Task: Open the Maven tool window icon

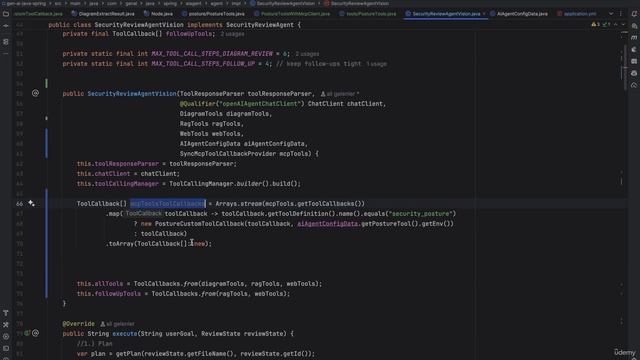Action: (x=634, y=38)
